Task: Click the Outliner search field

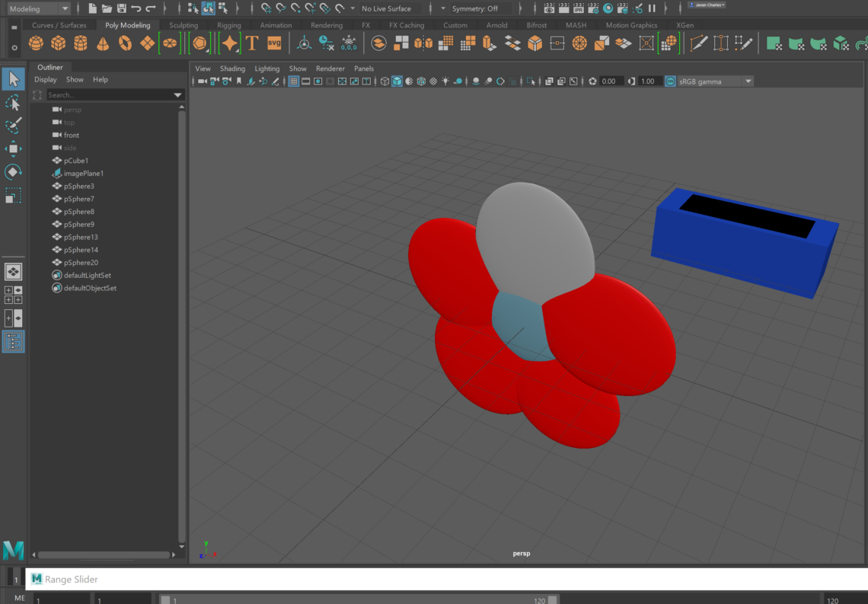Action: pyautogui.click(x=110, y=94)
